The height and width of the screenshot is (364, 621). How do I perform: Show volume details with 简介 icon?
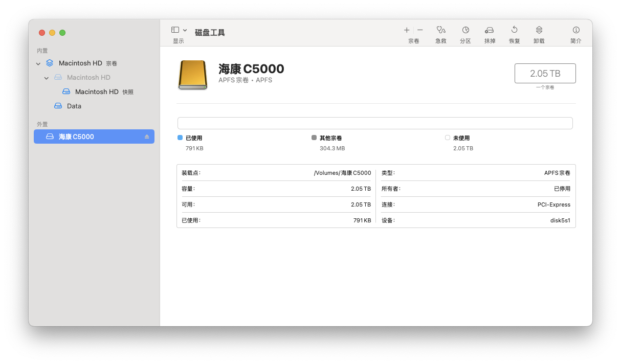tap(576, 33)
